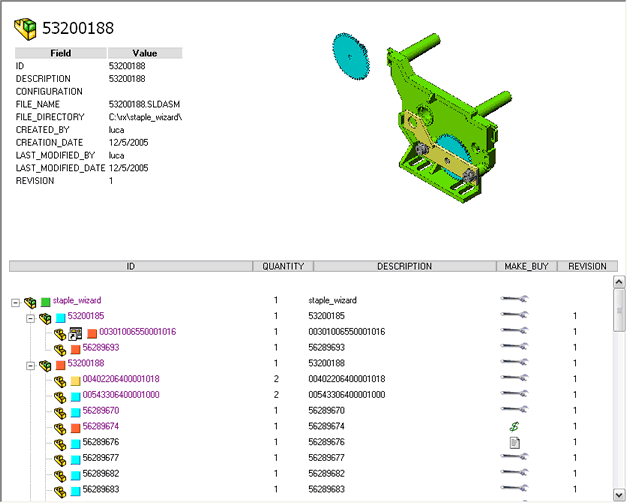This screenshot has width=627, height=503.
Task: Click the yellow color swatch of 00402206400001018
Action: [76, 381]
